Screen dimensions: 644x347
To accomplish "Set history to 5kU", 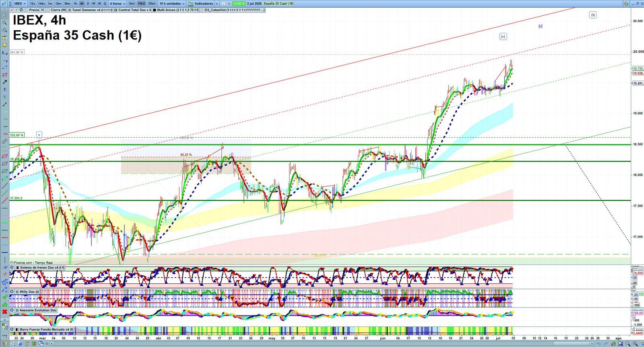I will (x=132, y=4).
